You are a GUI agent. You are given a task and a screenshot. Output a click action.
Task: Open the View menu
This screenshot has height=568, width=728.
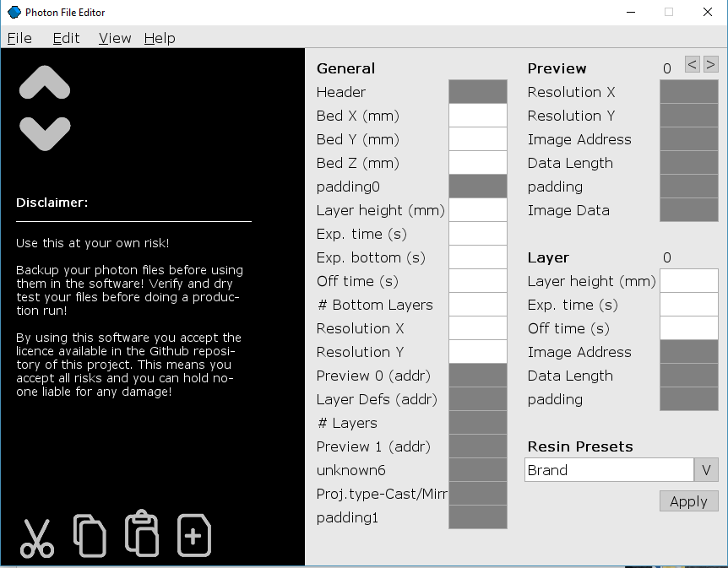(x=115, y=38)
